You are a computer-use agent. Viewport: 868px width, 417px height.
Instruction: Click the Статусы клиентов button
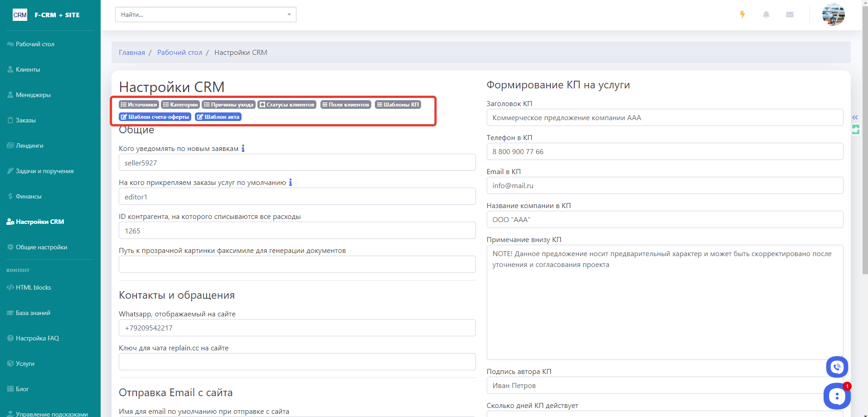(287, 105)
